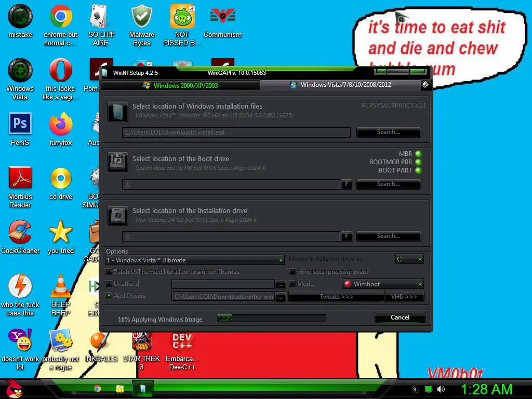This screenshot has width=532, height=399.
Task: Browse for Unattend file with ... button
Action: [x=280, y=284]
